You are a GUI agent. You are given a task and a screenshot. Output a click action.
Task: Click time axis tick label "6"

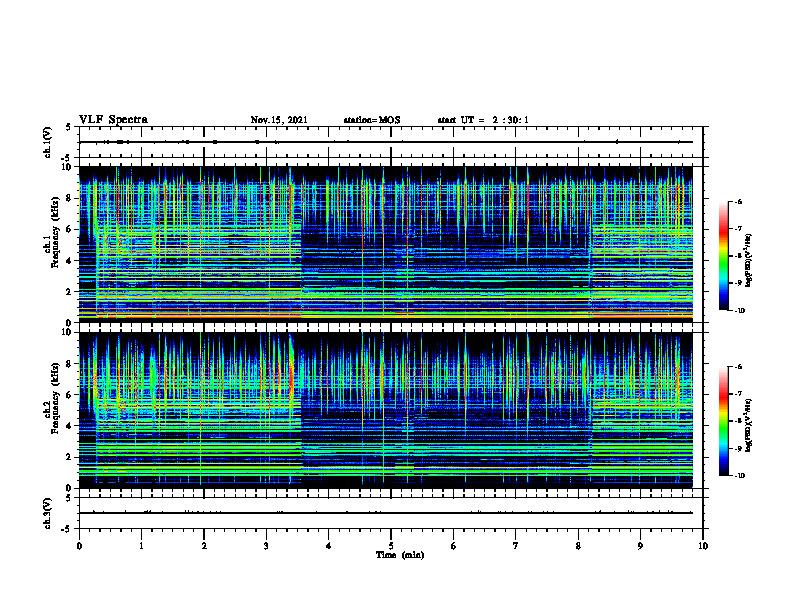[453, 546]
